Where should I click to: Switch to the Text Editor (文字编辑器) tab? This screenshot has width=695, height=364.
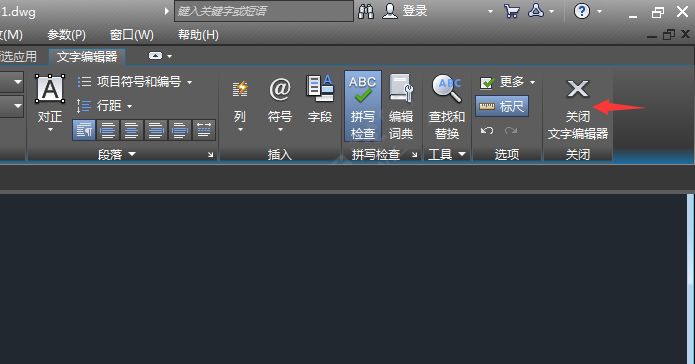click(x=87, y=57)
